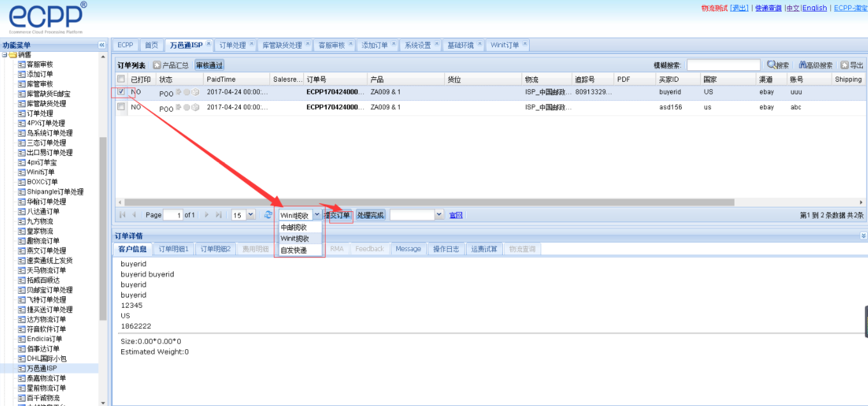Toggle the select-all header checkbox

(x=121, y=79)
